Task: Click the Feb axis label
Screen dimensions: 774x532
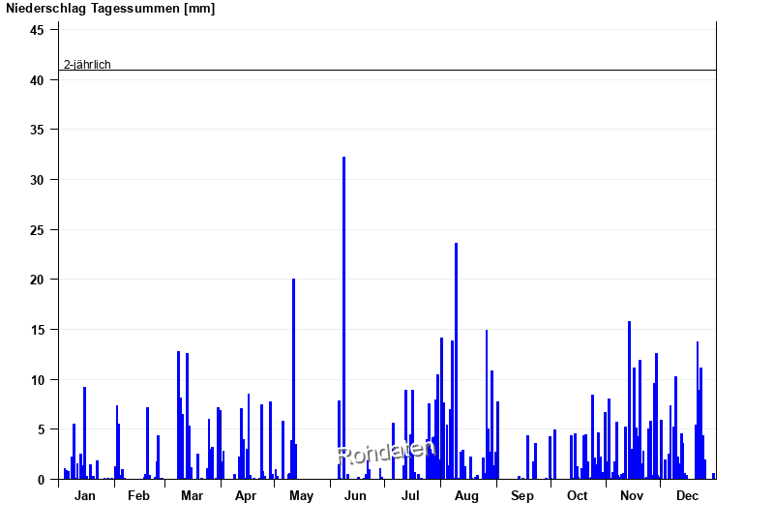Action: 138,495
